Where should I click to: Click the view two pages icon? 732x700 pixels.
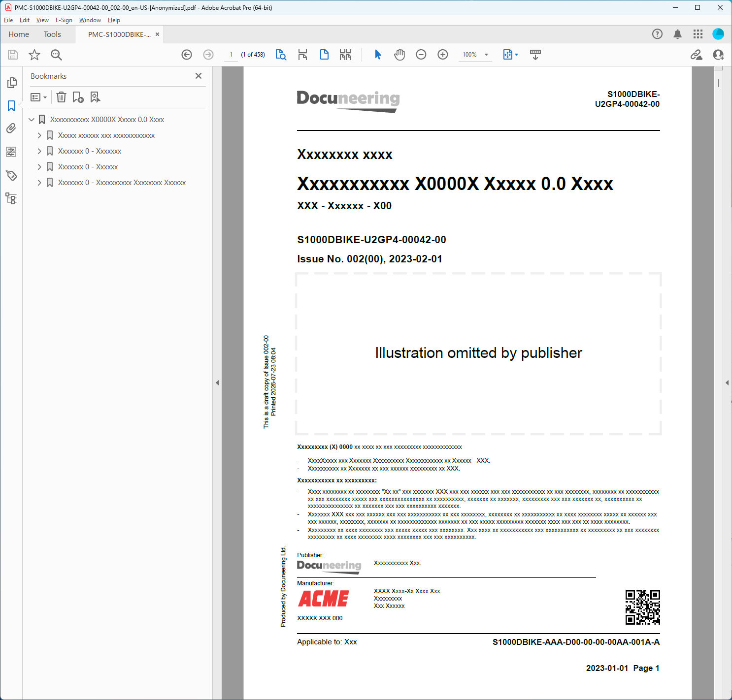point(346,55)
